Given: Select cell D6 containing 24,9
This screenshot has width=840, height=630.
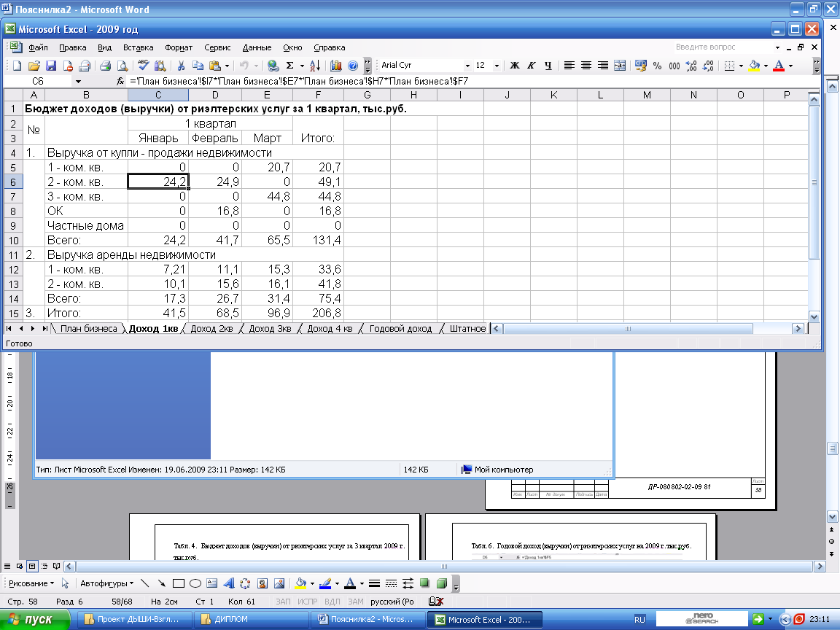Looking at the screenshot, I should click(216, 182).
